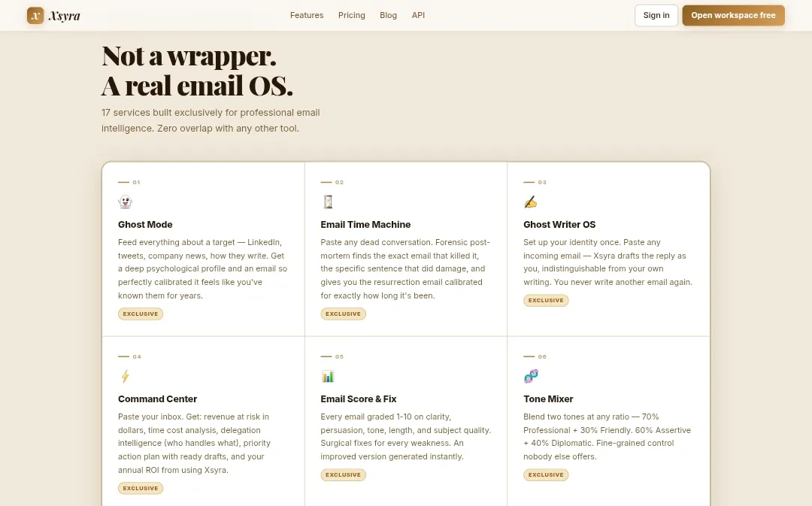812x506 pixels.
Task: Open the API navigation item
Action: [419, 16]
